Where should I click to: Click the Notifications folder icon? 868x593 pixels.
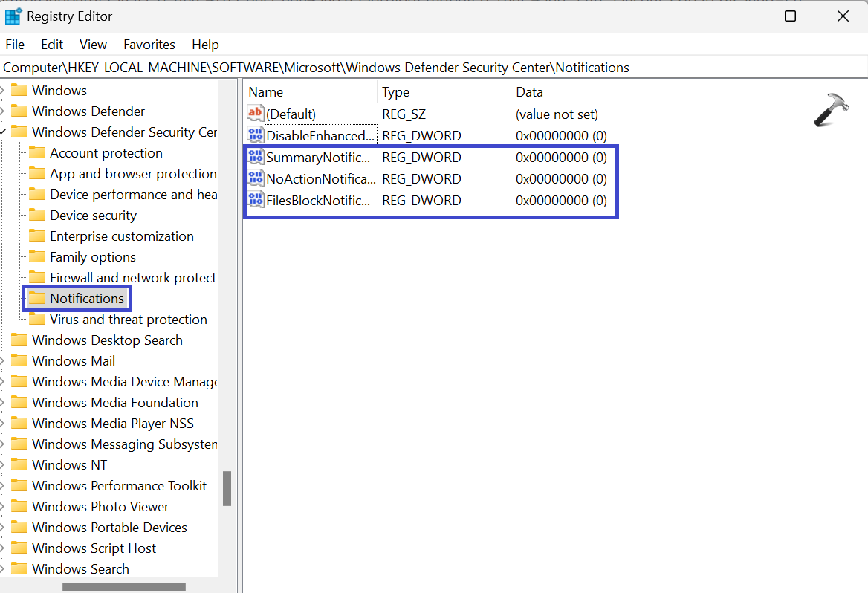[37, 299]
